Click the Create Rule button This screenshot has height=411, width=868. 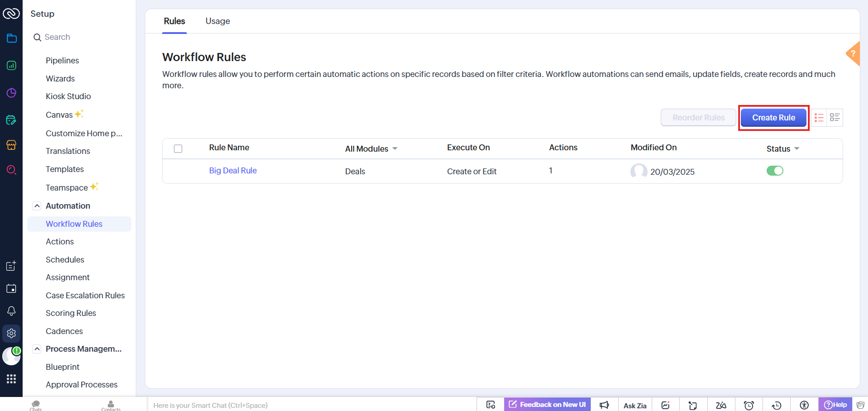(773, 118)
